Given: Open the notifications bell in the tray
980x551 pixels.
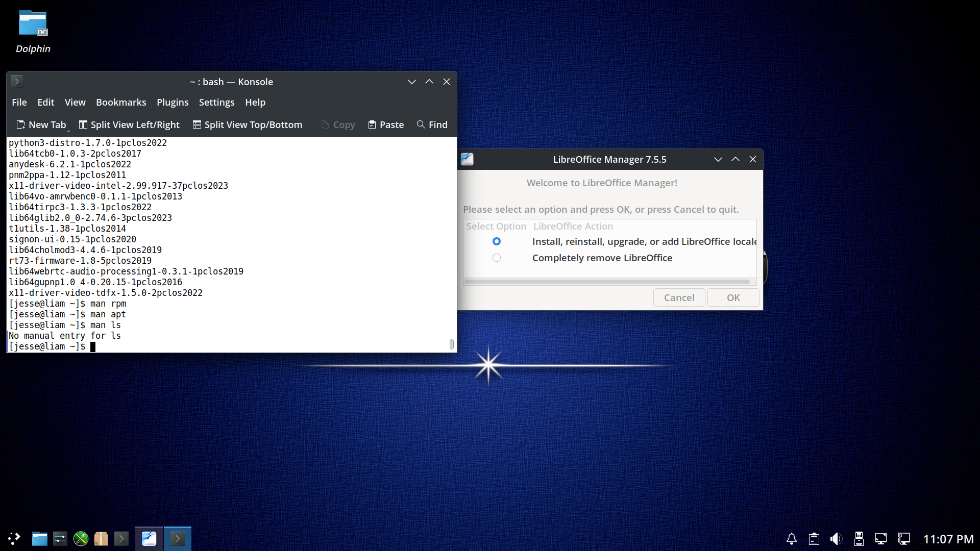Looking at the screenshot, I should click(x=792, y=539).
